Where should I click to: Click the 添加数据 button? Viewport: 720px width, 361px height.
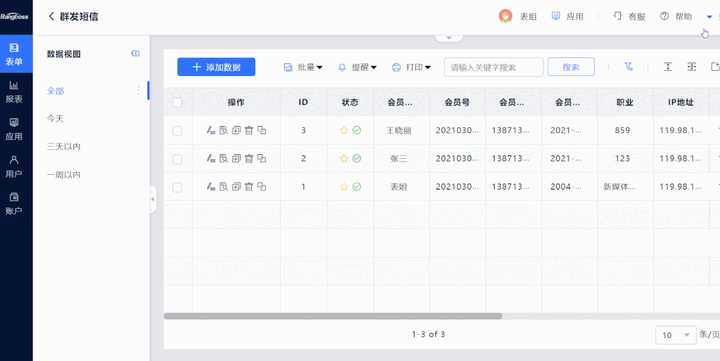tap(216, 67)
